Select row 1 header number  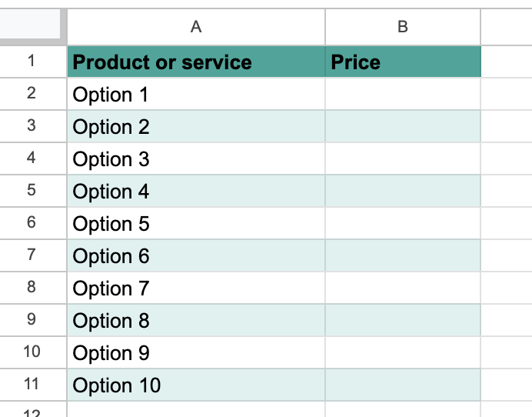coord(32,62)
